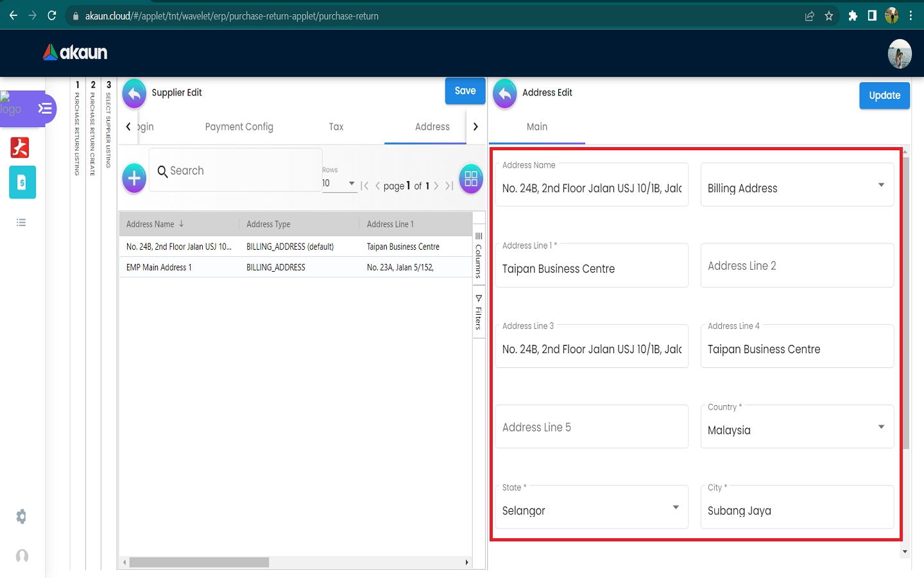Open the settings gear in sidebar
Screen dimensions: 924x578
[21, 516]
